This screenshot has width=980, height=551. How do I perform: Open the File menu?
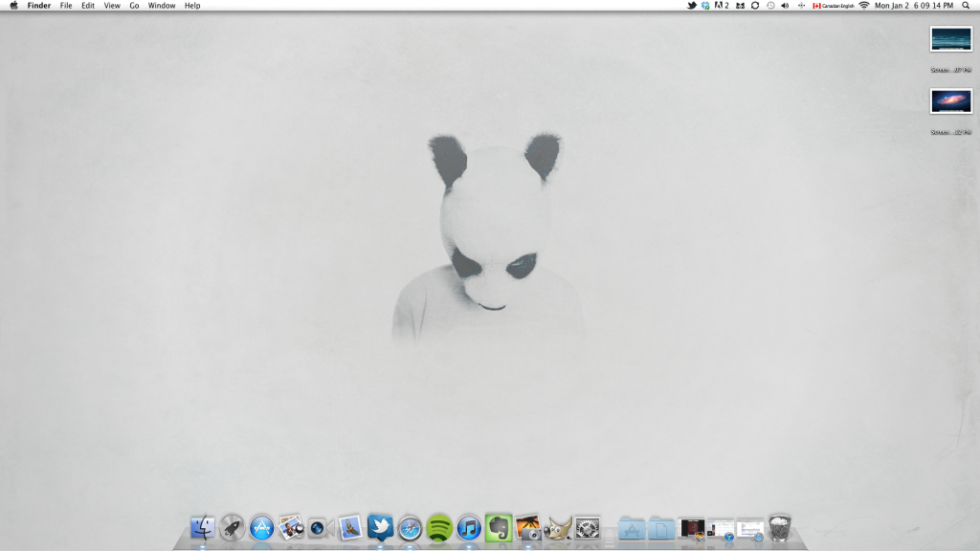click(x=66, y=6)
